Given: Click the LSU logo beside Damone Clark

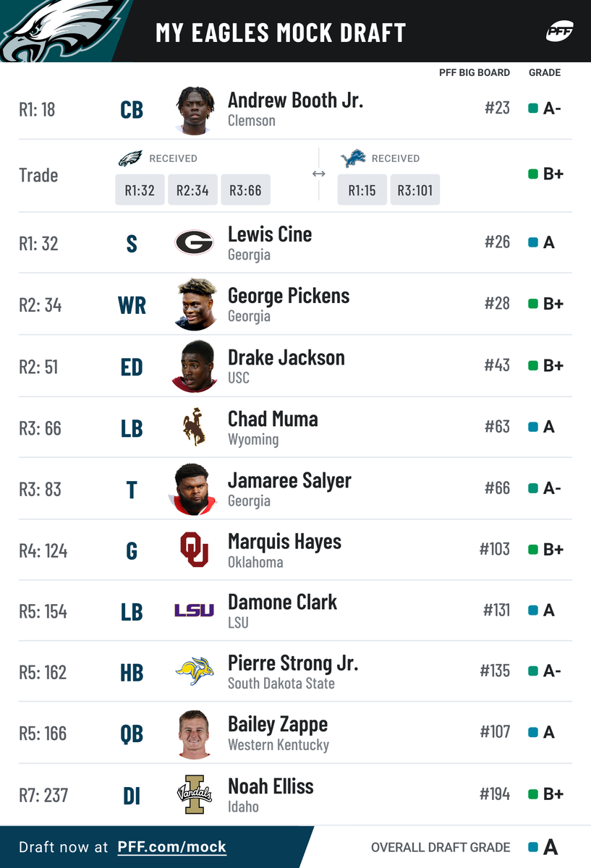Looking at the screenshot, I should (195, 610).
